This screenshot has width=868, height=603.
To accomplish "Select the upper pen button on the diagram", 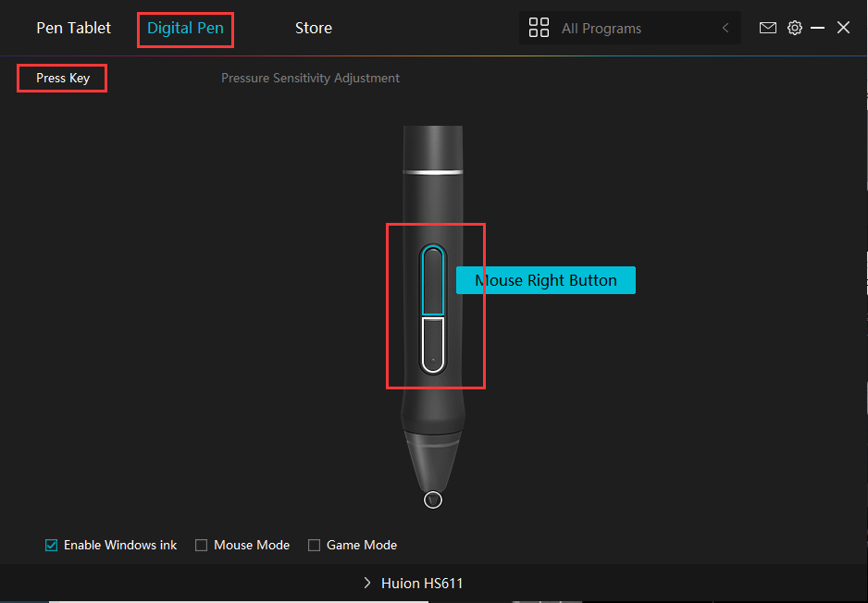I will (x=433, y=277).
